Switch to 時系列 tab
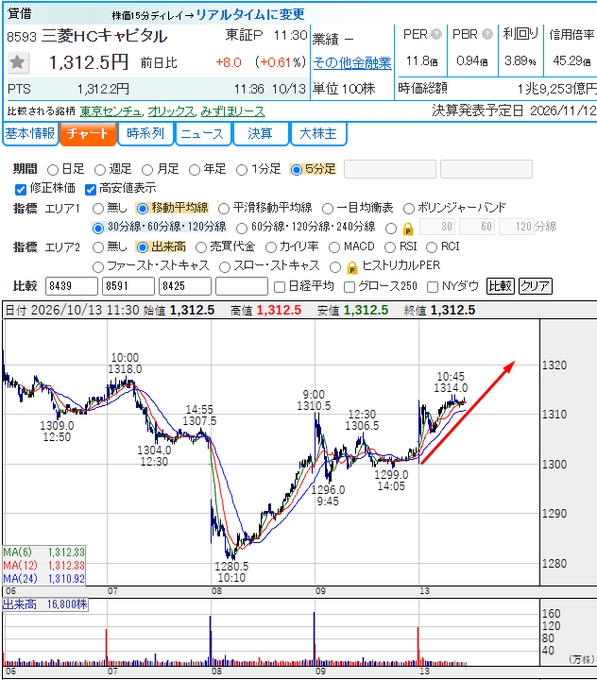This screenshot has width=597, height=680. pyautogui.click(x=146, y=134)
